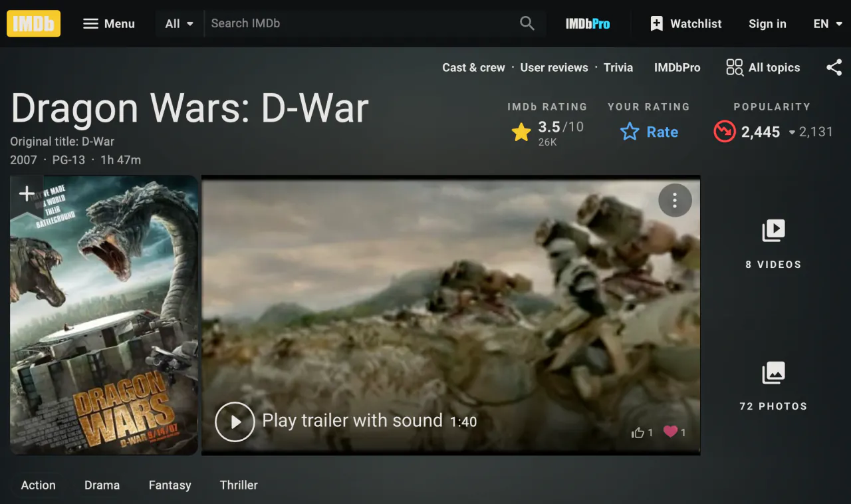851x504 pixels.
Task: Open IMDbPro from the top bar
Action: point(588,24)
